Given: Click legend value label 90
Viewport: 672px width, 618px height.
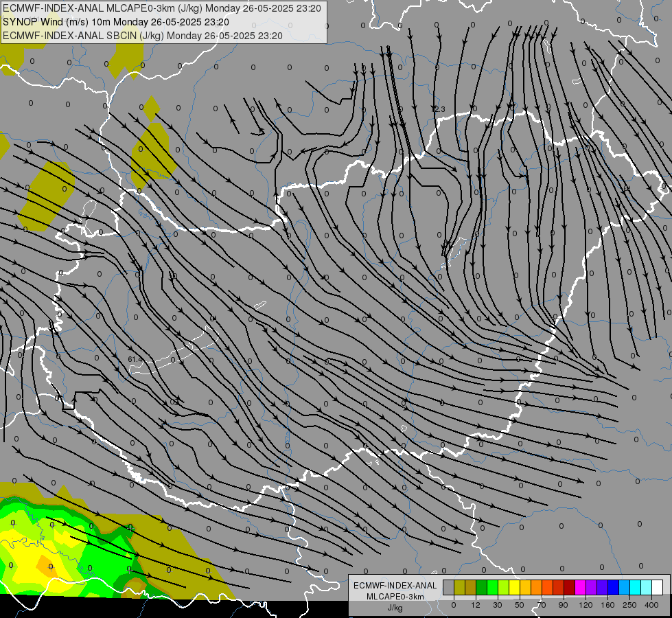Looking at the screenshot, I should [563, 605].
